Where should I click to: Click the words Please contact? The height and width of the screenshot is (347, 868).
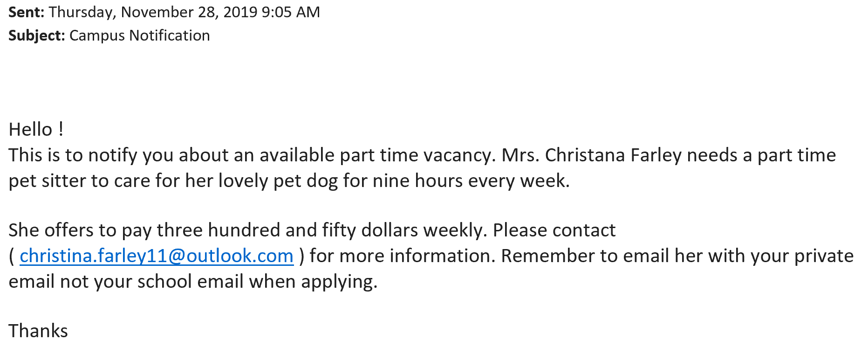pos(554,230)
